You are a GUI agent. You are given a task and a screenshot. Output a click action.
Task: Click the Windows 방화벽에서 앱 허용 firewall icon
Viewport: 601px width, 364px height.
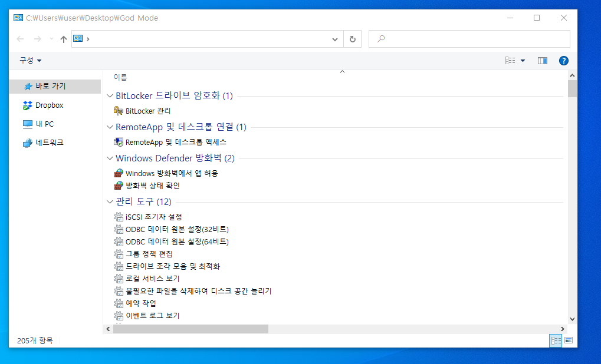(x=119, y=173)
